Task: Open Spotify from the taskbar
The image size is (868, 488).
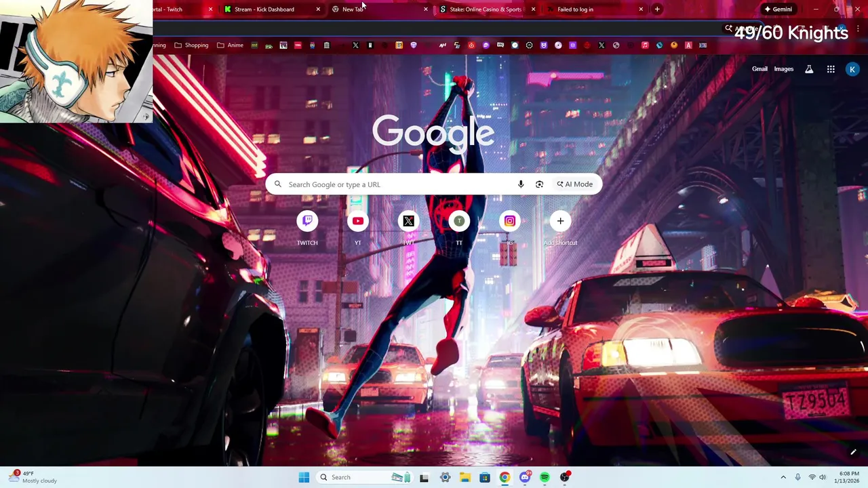Action: point(545,477)
